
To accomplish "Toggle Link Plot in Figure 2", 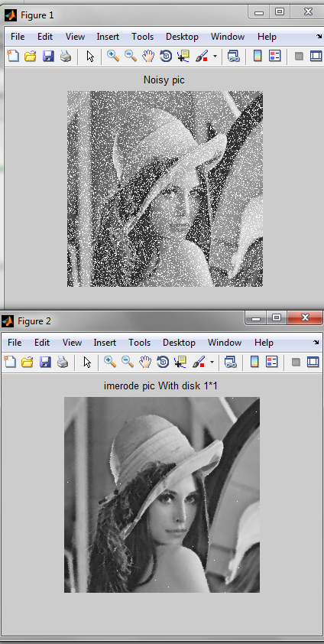I will (x=231, y=362).
